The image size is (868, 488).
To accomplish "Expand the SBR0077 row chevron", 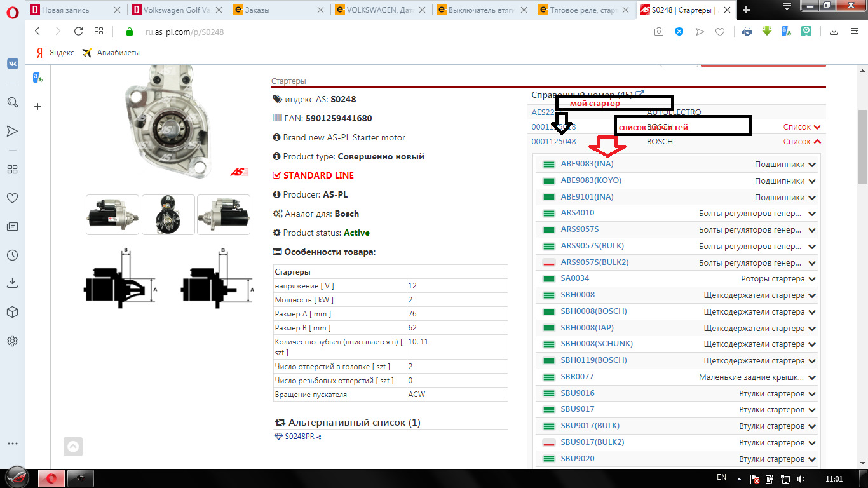I will (x=812, y=377).
